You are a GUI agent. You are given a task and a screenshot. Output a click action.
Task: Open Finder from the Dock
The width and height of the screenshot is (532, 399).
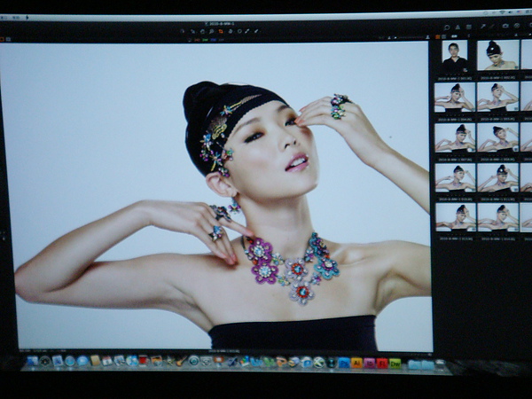tap(32, 361)
